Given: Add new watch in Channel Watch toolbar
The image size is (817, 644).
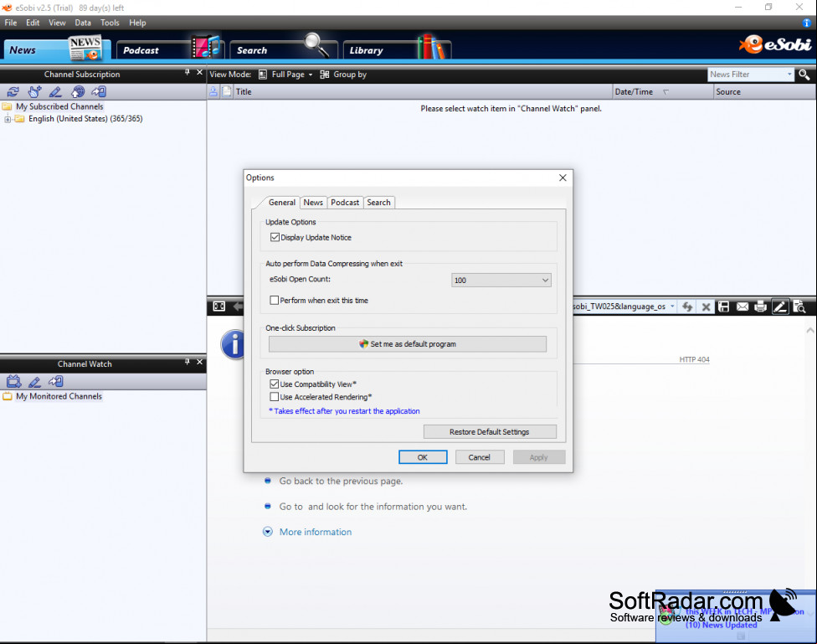Looking at the screenshot, I should (13, 382).
